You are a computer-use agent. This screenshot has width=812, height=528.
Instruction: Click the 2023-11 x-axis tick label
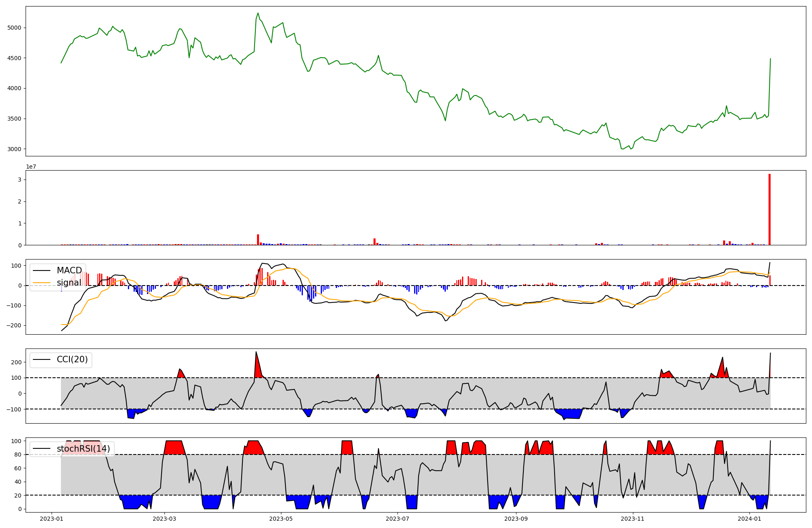coord(633,519)
